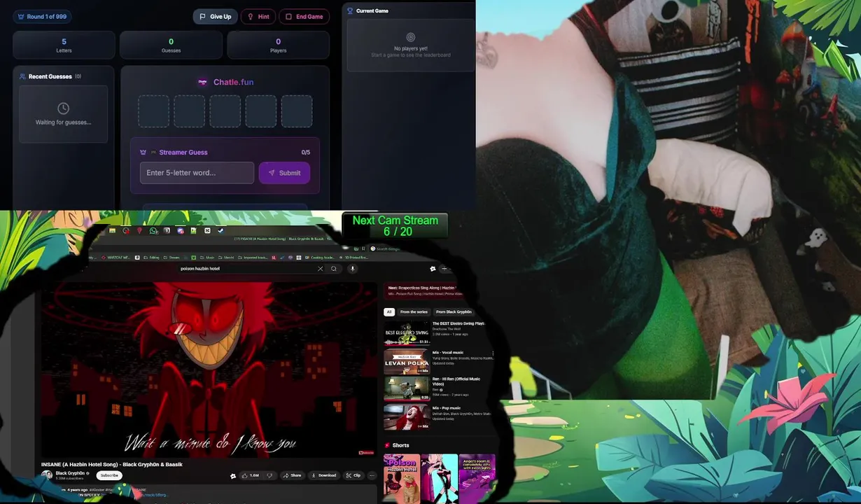Click the Waiting for guesses clock icon
Image resolution: width=861 pixels, height=504 pixels.
(63, 108)
